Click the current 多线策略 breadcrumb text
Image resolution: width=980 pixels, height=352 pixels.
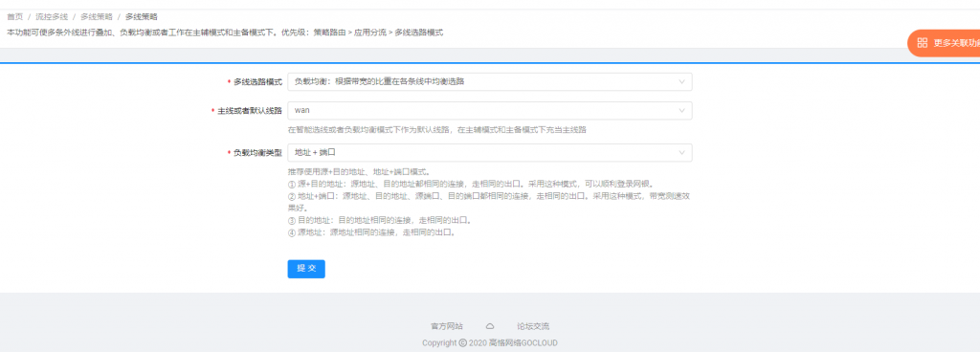click(142, 17)
